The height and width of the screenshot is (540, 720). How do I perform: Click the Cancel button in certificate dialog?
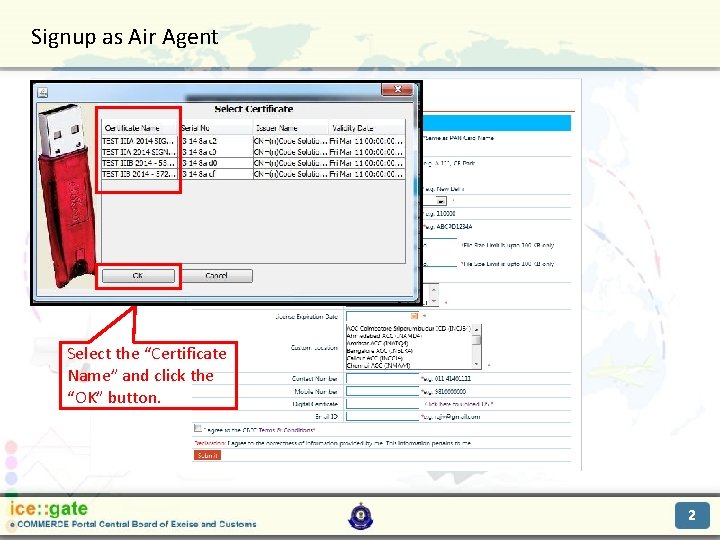[216, 276]
